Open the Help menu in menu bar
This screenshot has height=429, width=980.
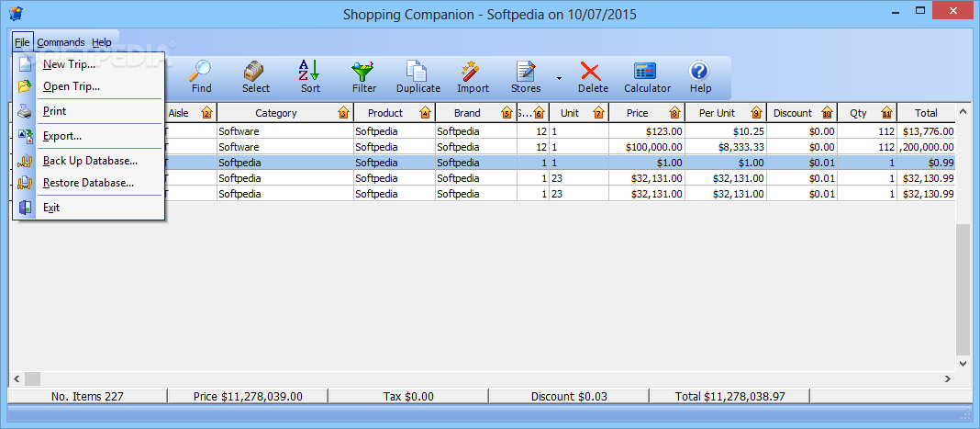(101, 42)
